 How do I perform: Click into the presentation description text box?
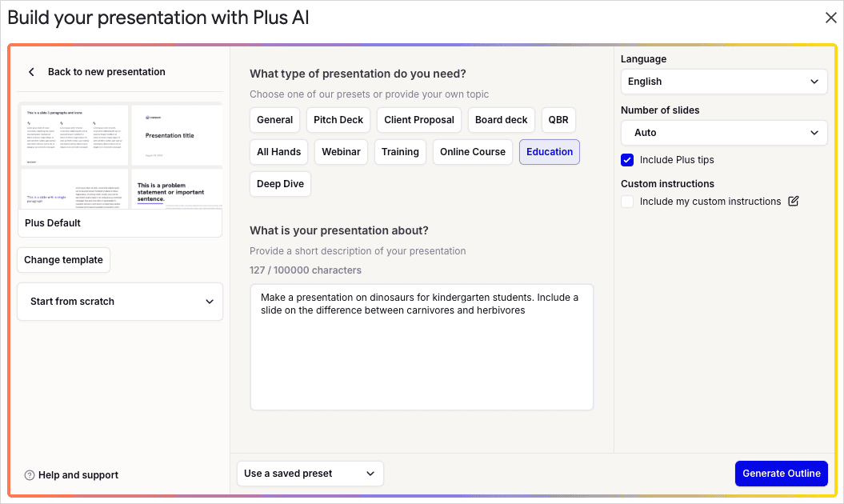[422, 347]
